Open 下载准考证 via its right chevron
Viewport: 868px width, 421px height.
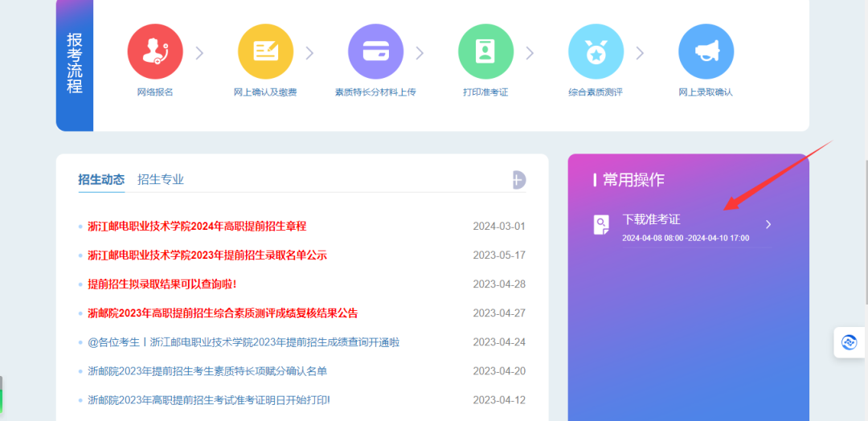[x=768, y=225]
